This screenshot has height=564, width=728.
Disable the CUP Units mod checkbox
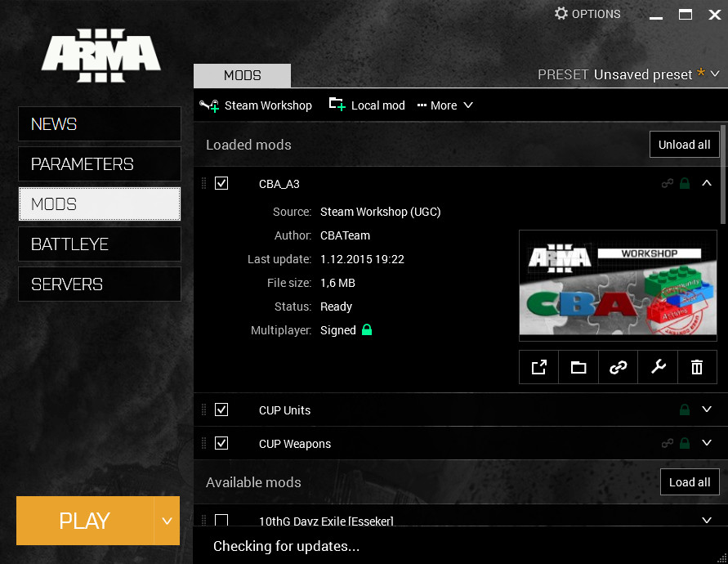point(221,410)
